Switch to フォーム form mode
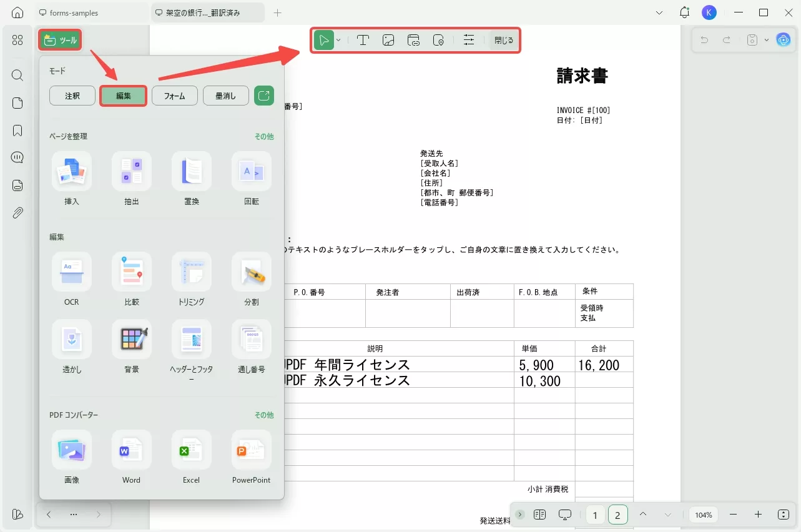This screenshot has height=532, width=801. 174,96
